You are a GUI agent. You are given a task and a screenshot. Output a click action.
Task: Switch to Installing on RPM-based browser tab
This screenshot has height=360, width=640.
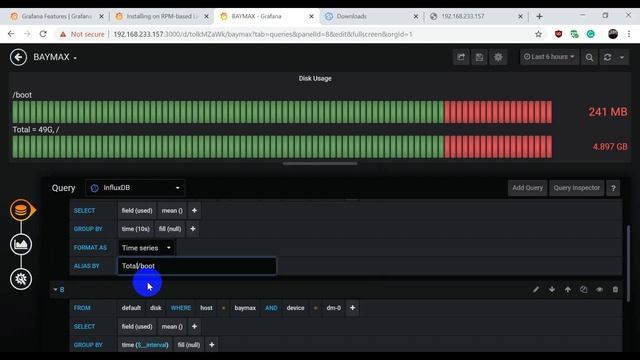pyautogui.click(x=162, y=16)
